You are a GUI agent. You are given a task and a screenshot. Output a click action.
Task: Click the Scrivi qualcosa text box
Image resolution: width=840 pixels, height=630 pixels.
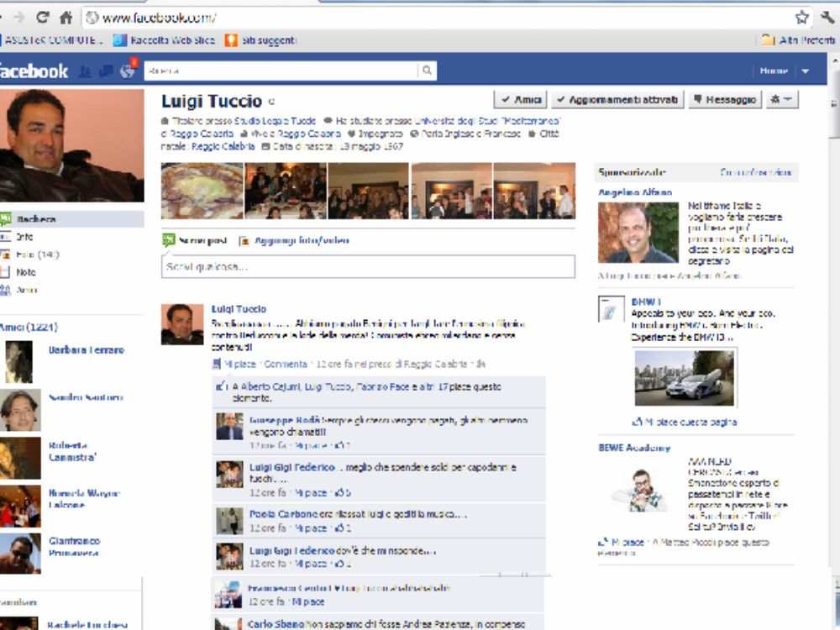(368, 267)
